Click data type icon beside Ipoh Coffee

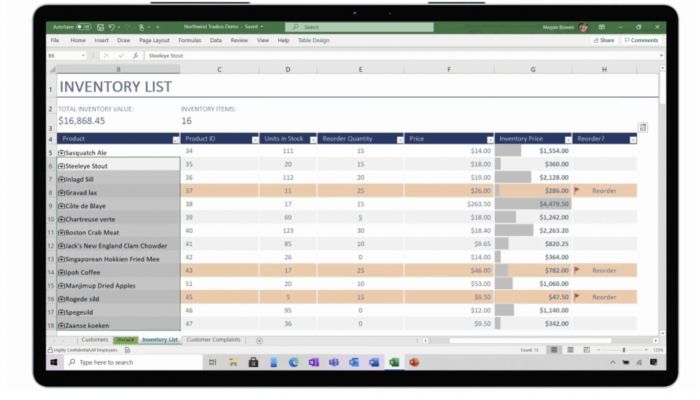tap(61, 272)
